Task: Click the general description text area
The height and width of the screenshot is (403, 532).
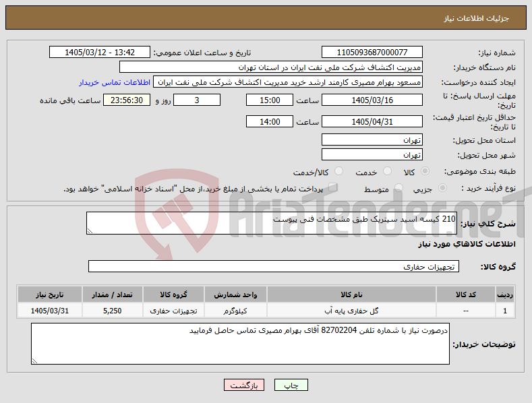Action: click(x=272, y=223)
